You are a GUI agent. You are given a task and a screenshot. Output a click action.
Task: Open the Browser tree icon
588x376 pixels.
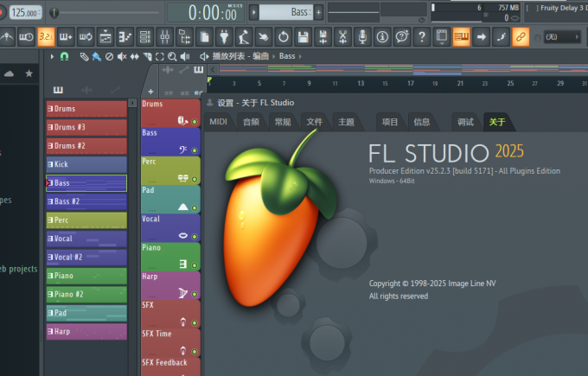pyautogui.click(x=184, y=37)
